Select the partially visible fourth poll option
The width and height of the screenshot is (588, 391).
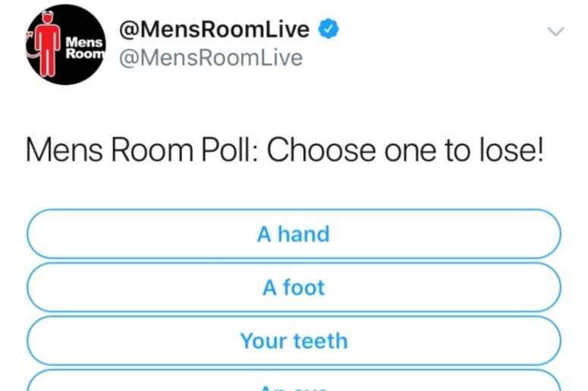coord(294,380)
